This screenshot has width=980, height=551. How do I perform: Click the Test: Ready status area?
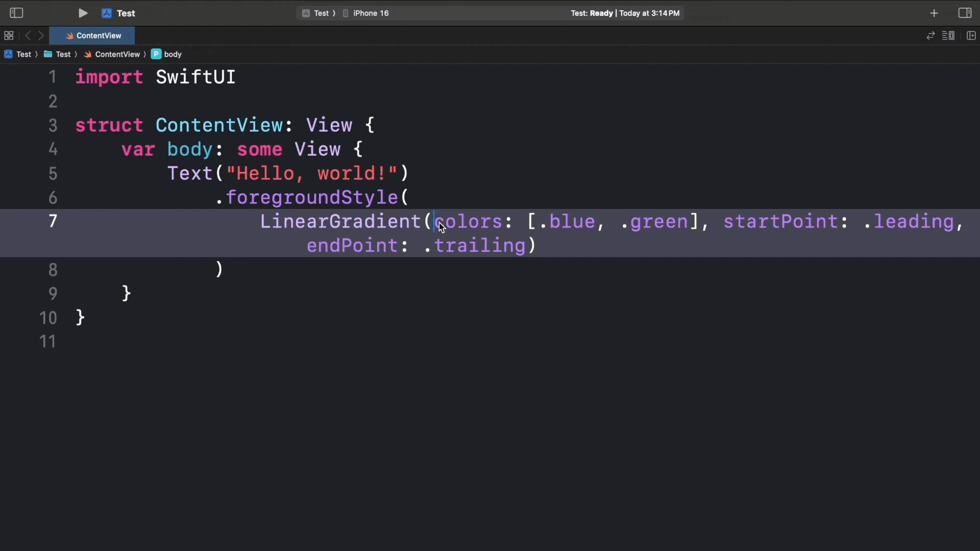pos(625,13)
